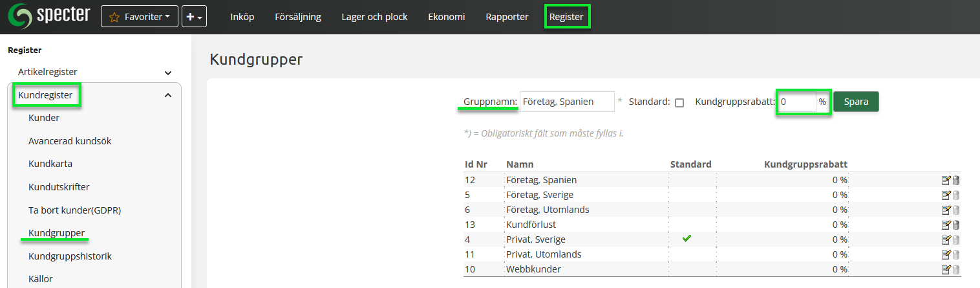Edit the Kundförlust customer group
The width and height of the screenshot is (980, 288).
pos(946,225)
